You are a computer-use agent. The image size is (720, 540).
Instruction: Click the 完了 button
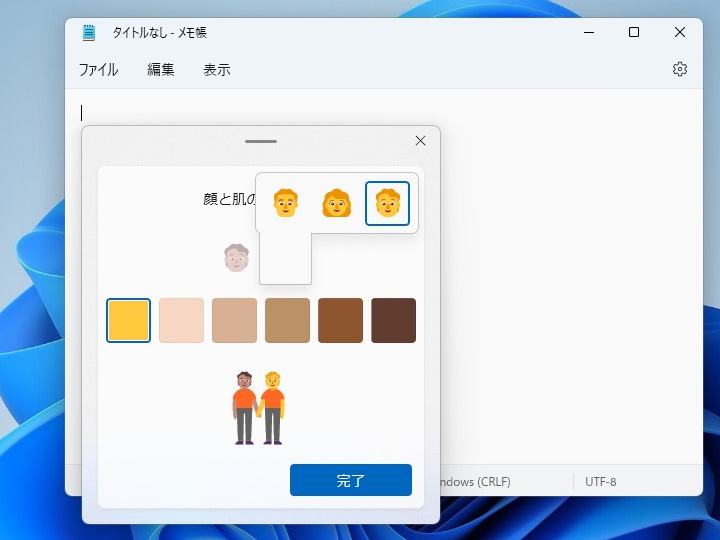(x=351, y=480)
